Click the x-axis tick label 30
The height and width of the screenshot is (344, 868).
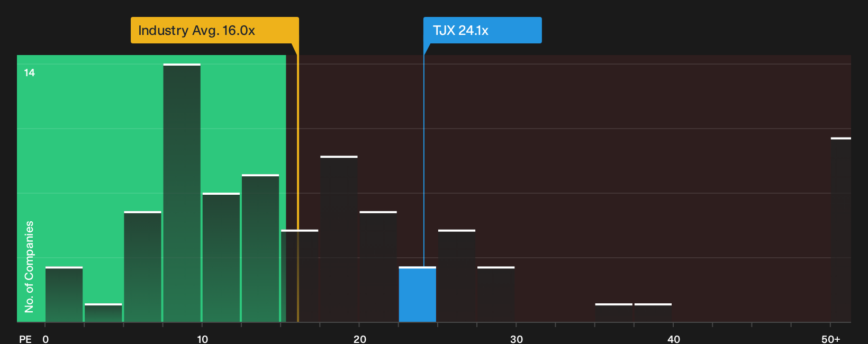point(517,339)
